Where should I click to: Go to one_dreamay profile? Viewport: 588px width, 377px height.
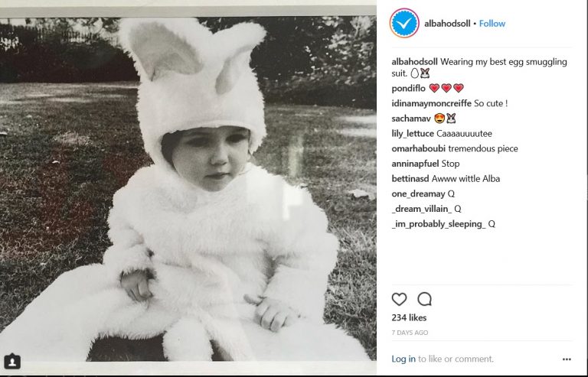[418, 194]
